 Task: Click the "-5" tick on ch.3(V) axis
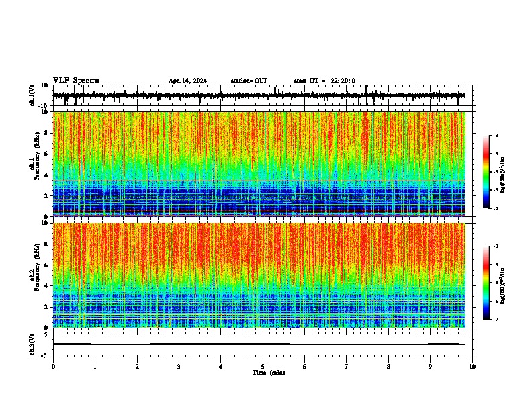click(45, 355)
